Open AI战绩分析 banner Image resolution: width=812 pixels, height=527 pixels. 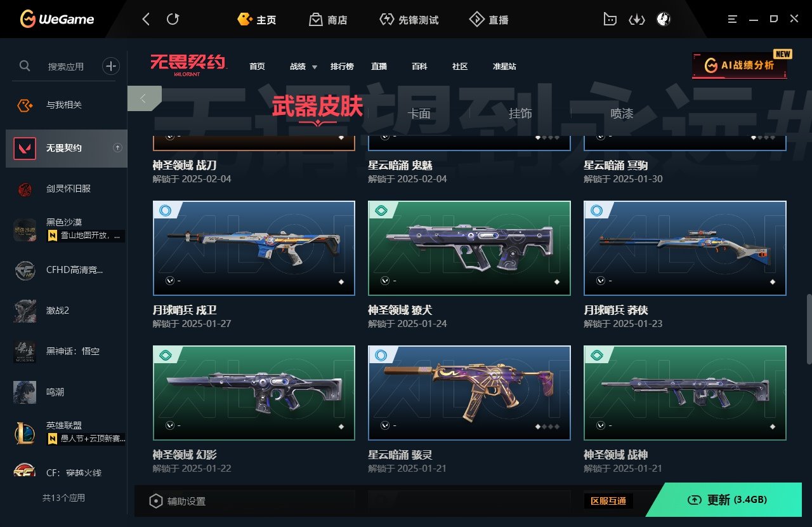tap(740, 65)
